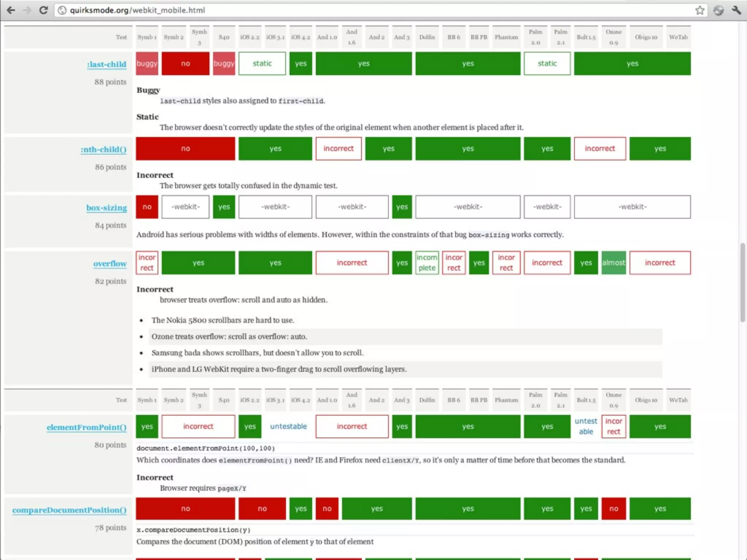Reload the current page
747x560 pixels.
point(43,10)
